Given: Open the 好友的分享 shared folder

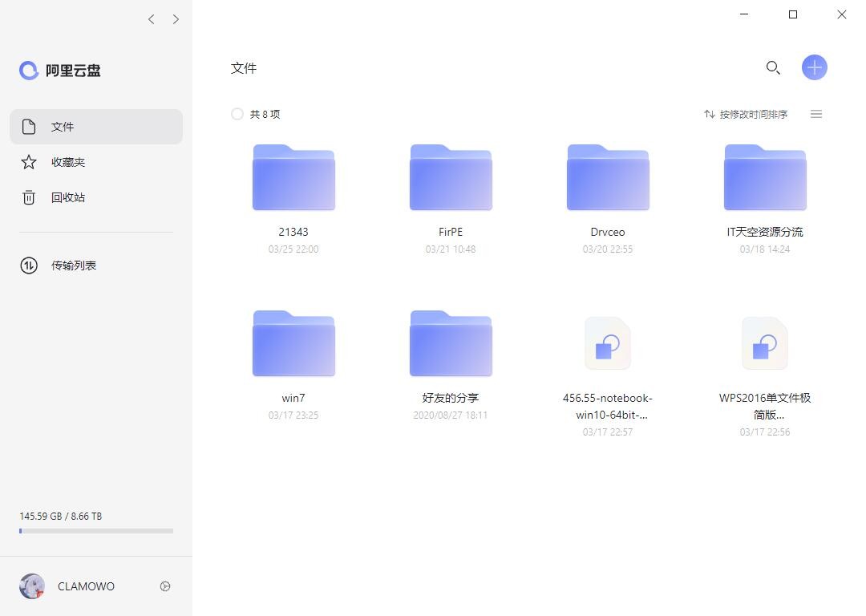Looking at the screenshot, I should pyautogui.click(x=451, y=342).
